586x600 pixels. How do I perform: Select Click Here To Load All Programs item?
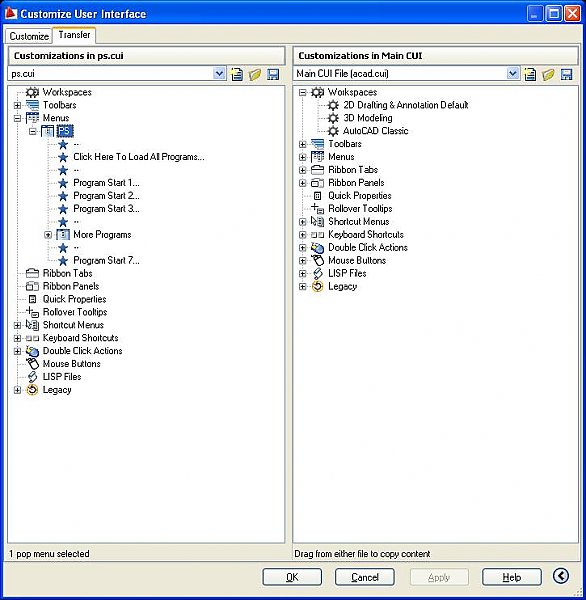(139, 157)
